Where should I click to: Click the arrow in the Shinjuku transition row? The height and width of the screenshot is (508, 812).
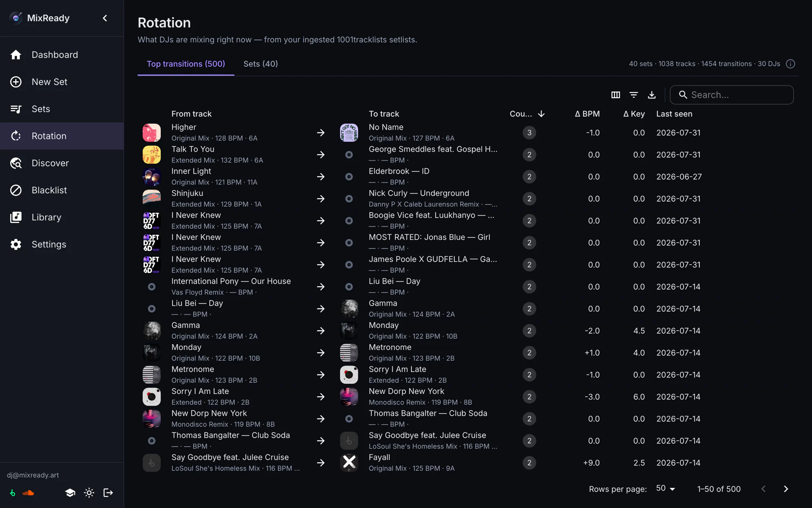[x=321, y=199]
